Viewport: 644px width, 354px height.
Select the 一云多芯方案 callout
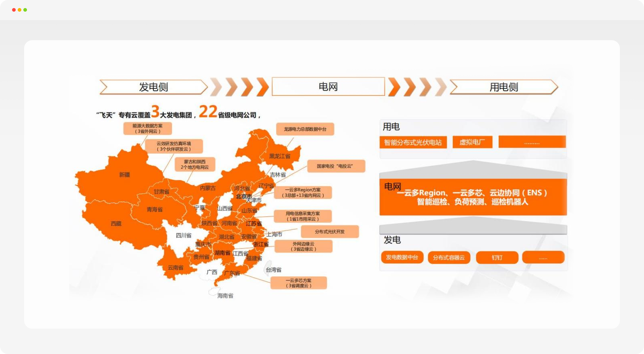298,283
